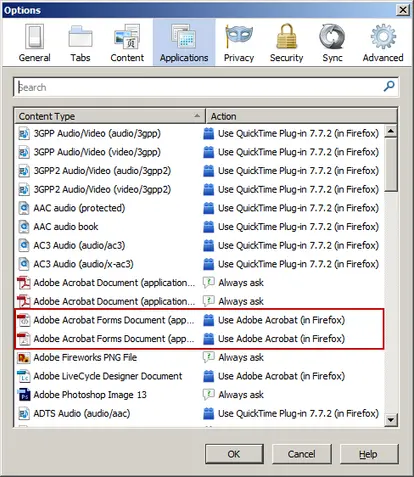Screen dimensions: 414x477
Task: Open action for first Adobe Acrobat Forms Document
Action: point(281,320)
